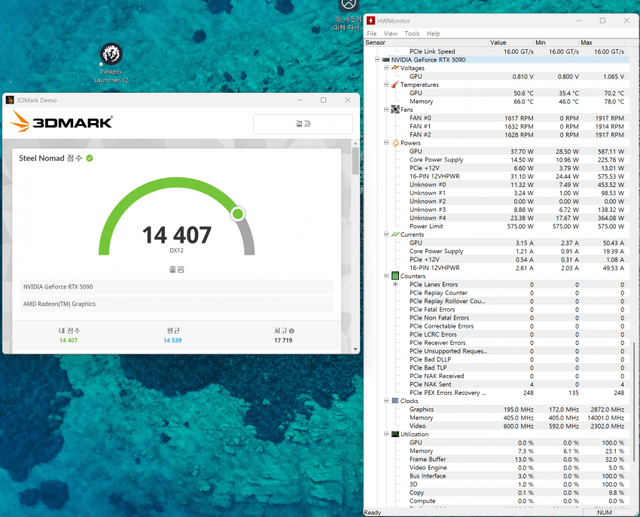Click the Voltages lightning bolt icon
640x517 pixels.
click(x=395, y=68)
